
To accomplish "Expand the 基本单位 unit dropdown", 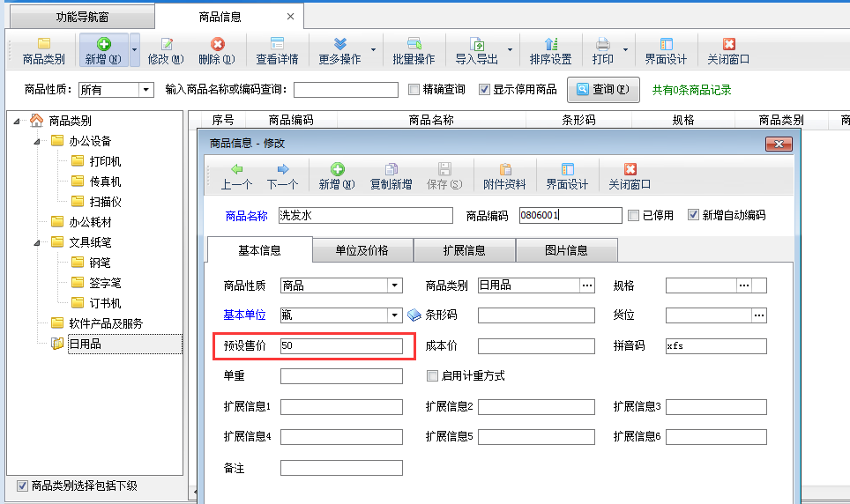I will (x=394, y=315).
